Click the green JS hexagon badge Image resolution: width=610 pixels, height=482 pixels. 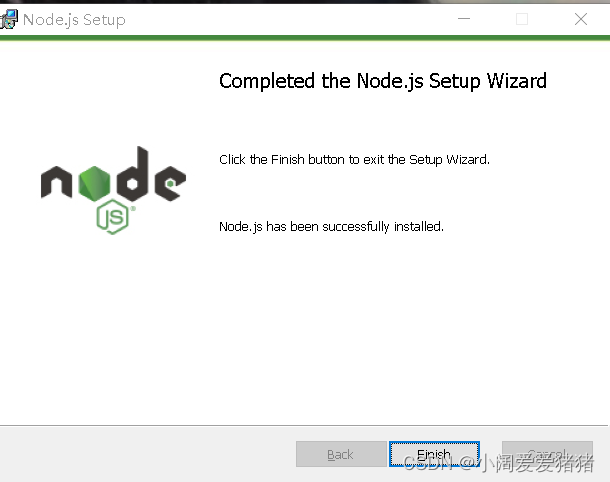(x=112, y=217)
